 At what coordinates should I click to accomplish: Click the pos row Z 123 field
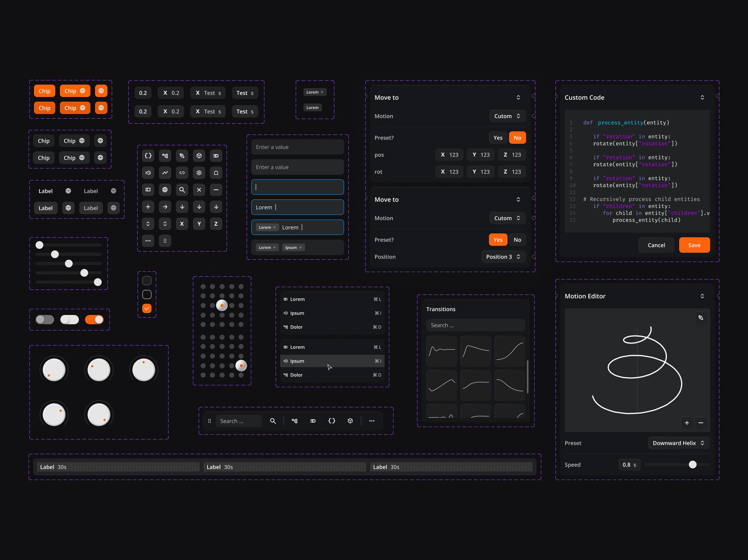tap(512, 155)
